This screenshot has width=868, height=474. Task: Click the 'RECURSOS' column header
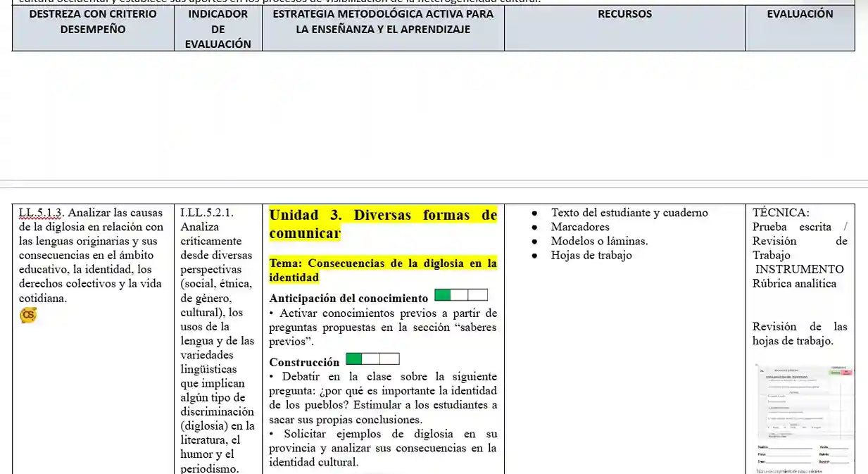pos(624,14)
